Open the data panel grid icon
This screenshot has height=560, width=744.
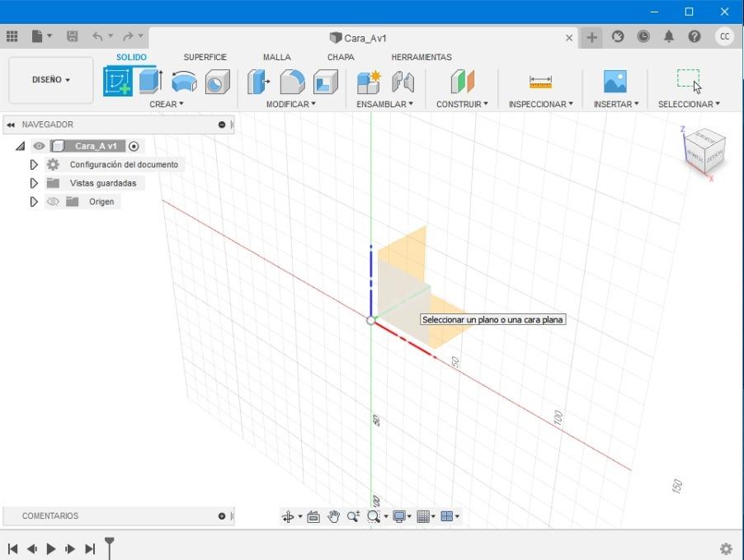click(x=12, y=36)
